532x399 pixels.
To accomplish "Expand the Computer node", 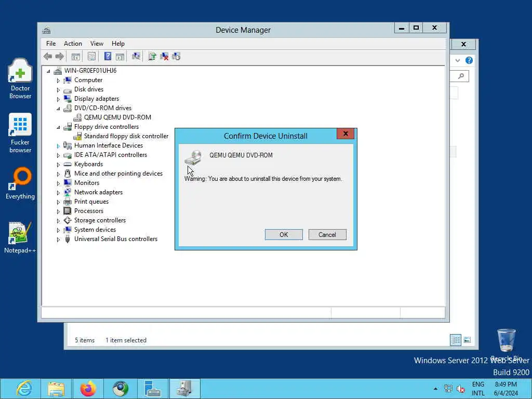I will click(58, 81).
